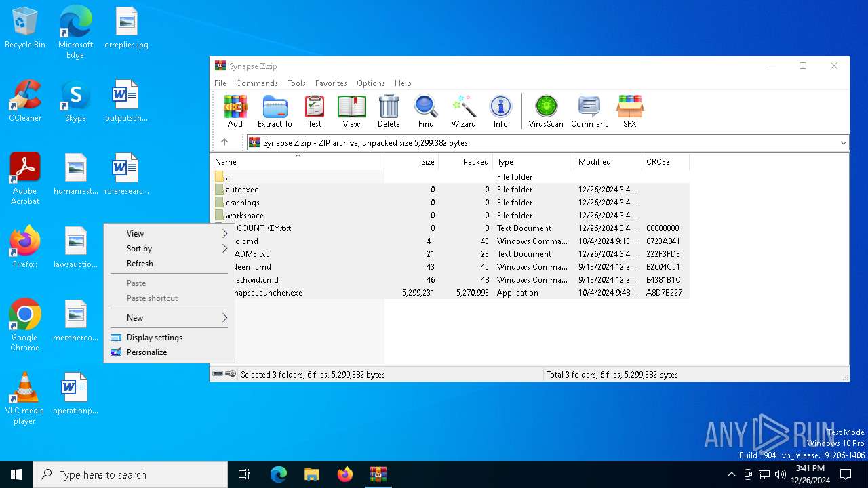Open the notification center icon
Image resolution: width=868 pixels, height=488 pixels.
tap(846, 474)
